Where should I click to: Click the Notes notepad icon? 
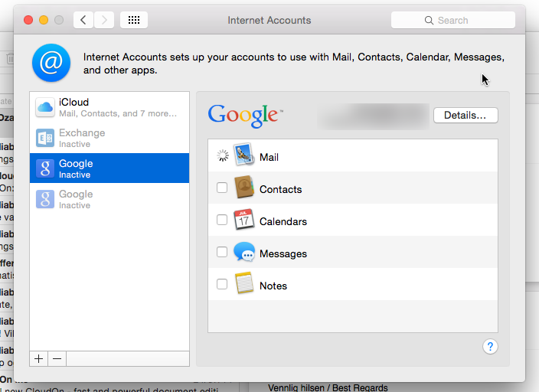click(x=244, y=283)
